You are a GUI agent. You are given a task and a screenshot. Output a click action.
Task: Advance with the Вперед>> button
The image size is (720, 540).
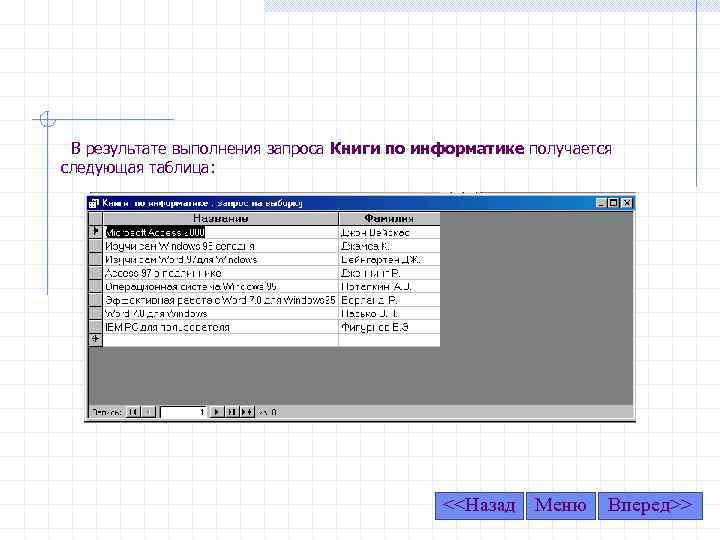650,506
